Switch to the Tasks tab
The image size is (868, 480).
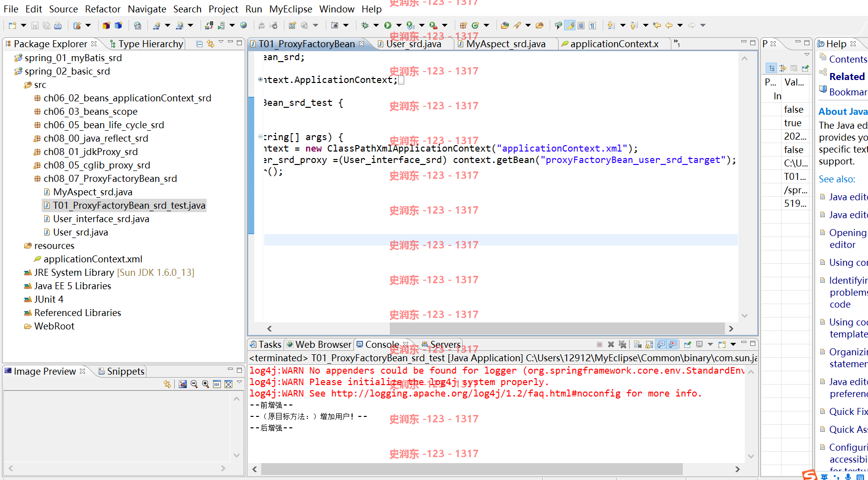pyautogui.click(x=266, y=344)
